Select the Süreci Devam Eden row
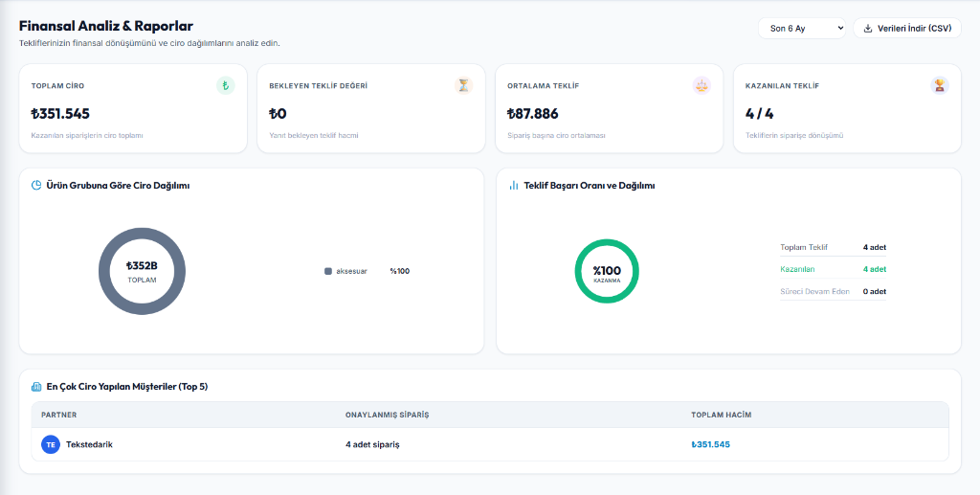980x495 pixels. pos(834,291)
